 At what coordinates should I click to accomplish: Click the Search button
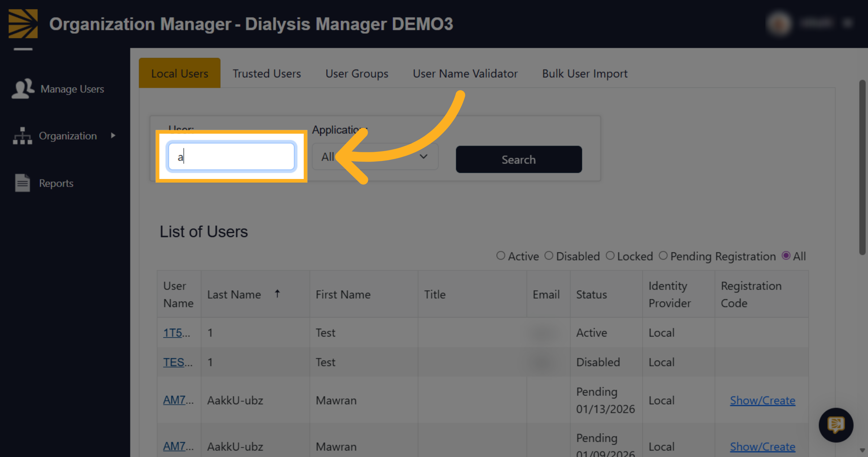click(519, 159)
